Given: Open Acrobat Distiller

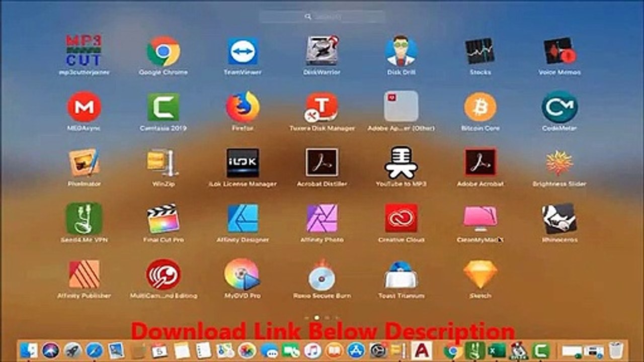Looking at the screenshot, I should coord(322,162).
